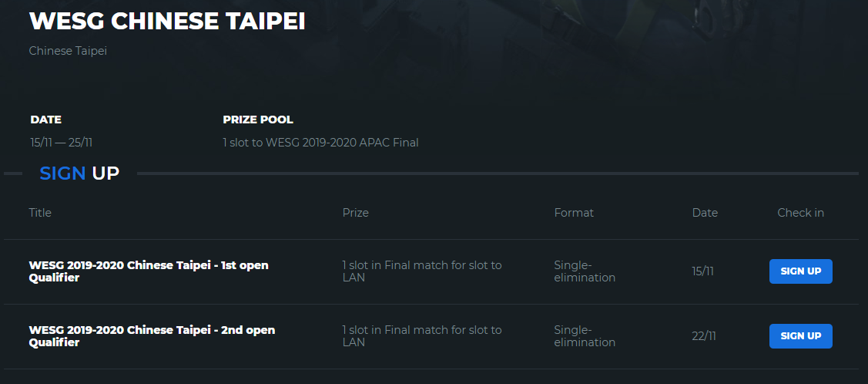868x384 pixels.
Task: Click Single-elimination format of the 1st qualifier
Action: [x=585, y=271]
